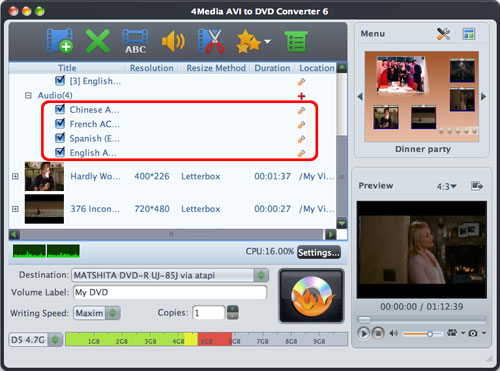This screenshot has height=371, width=500.
Task: Click the burn disc button
Action: 311,296
